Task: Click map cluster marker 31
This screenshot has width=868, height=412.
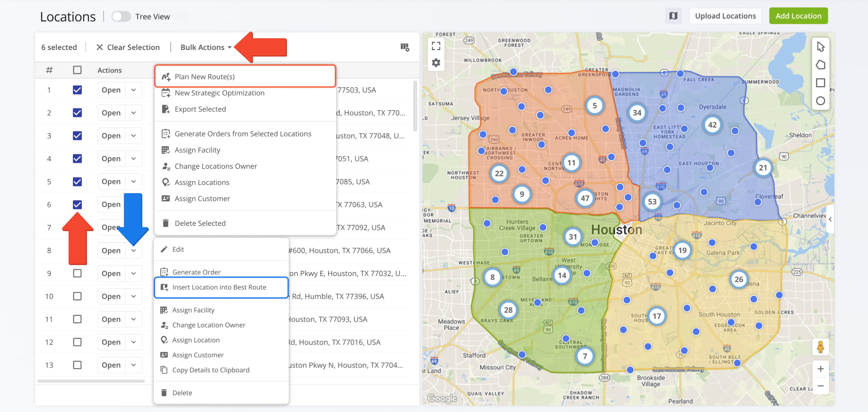Action: pyautogui.click(x=573, y=237)
